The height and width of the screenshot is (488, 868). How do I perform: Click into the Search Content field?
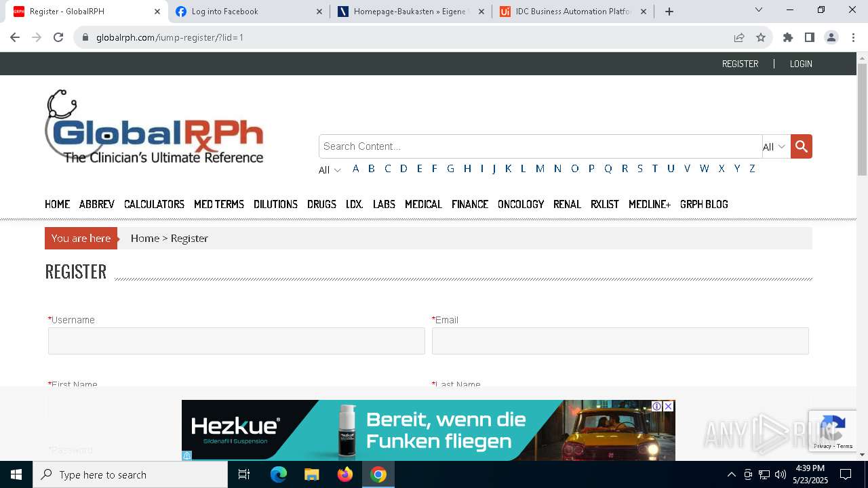pyautogui.click(x=540, y=146)
